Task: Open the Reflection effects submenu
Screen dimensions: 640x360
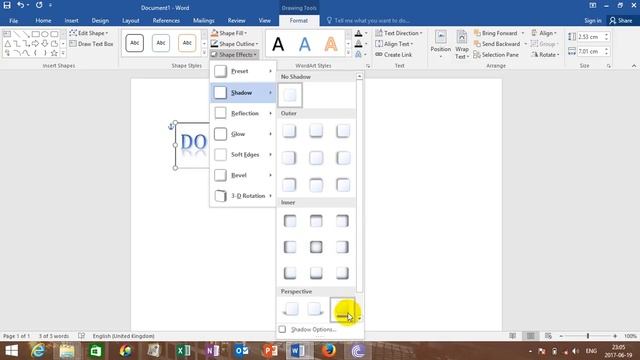Action: (x=243, y=113)
